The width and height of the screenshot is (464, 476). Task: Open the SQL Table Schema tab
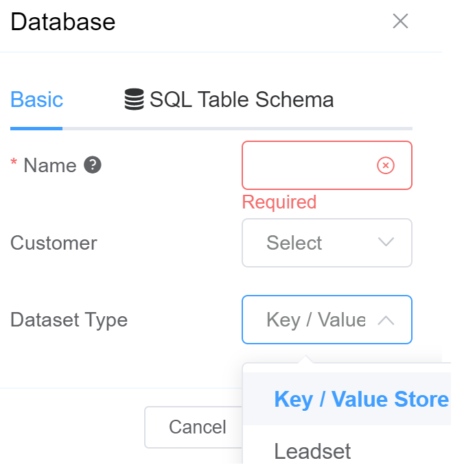[x=241, y=100]
